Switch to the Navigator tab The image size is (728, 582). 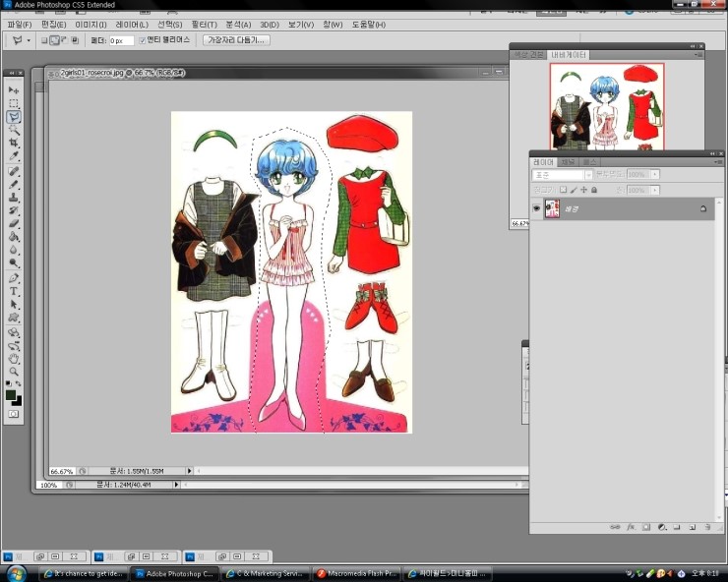click(x=569, y=55)
